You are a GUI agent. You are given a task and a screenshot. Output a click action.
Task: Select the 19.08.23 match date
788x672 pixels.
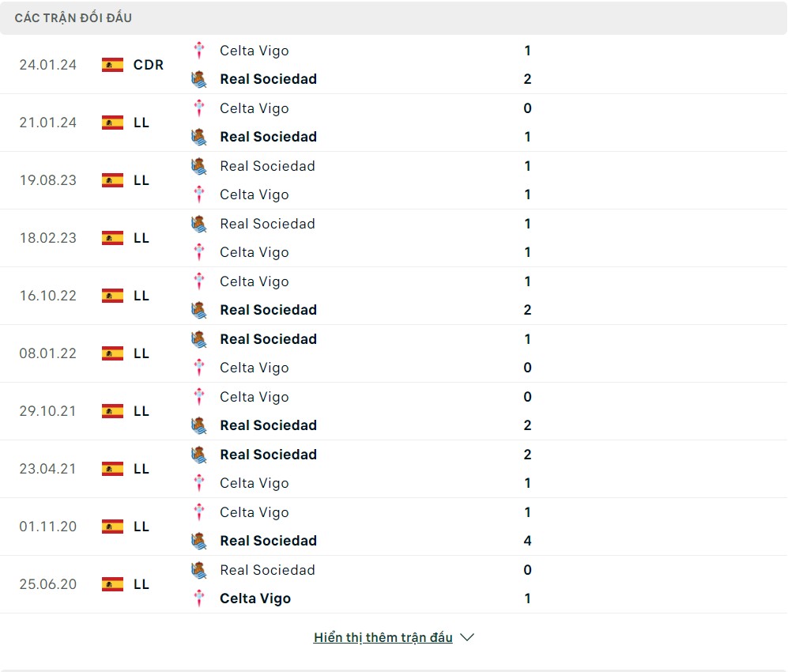click(48, 180)
